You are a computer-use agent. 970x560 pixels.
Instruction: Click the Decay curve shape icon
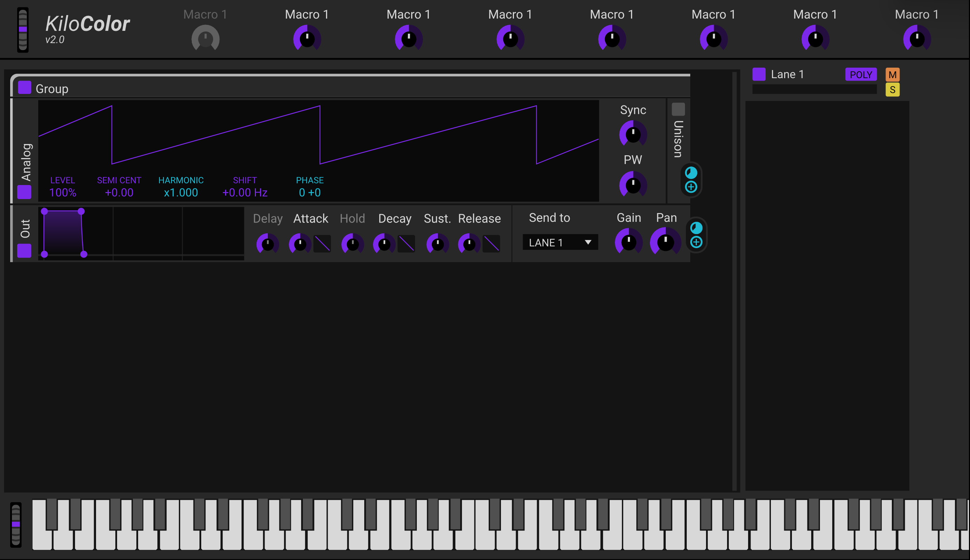[x=406, y=244]
